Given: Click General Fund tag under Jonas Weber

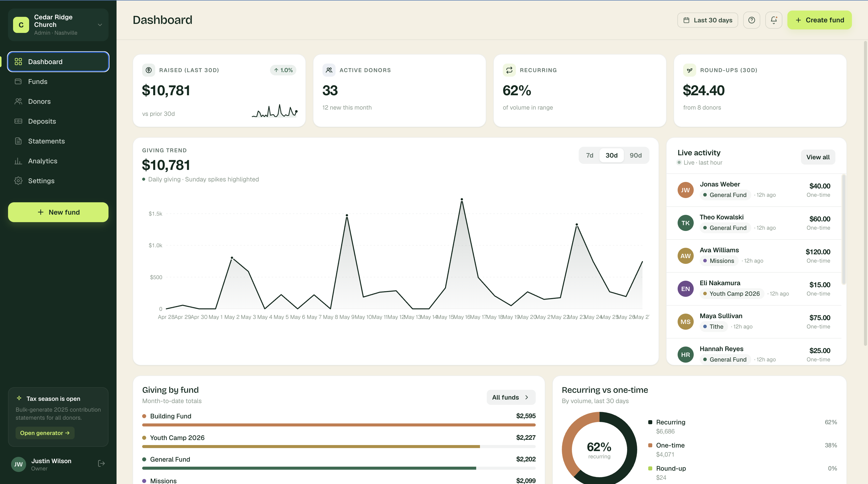Looking at the screenshot, I should [725, 195].
